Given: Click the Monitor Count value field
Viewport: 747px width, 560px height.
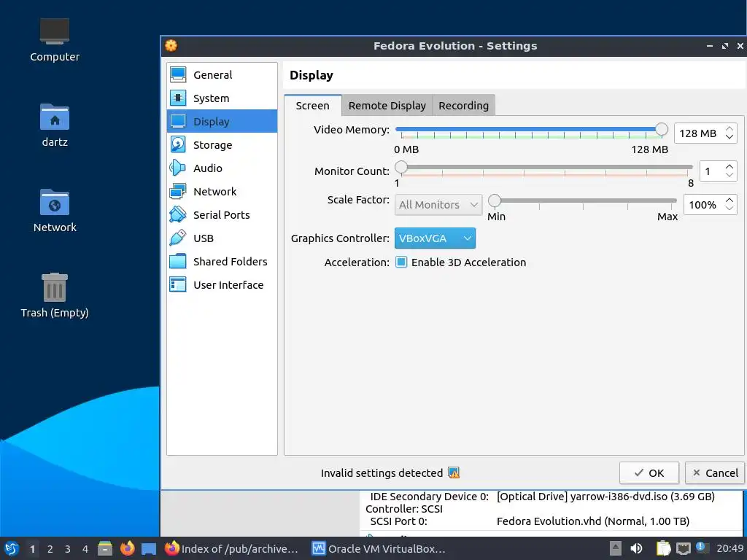Looking at the screenshot, I should [711, 171].
